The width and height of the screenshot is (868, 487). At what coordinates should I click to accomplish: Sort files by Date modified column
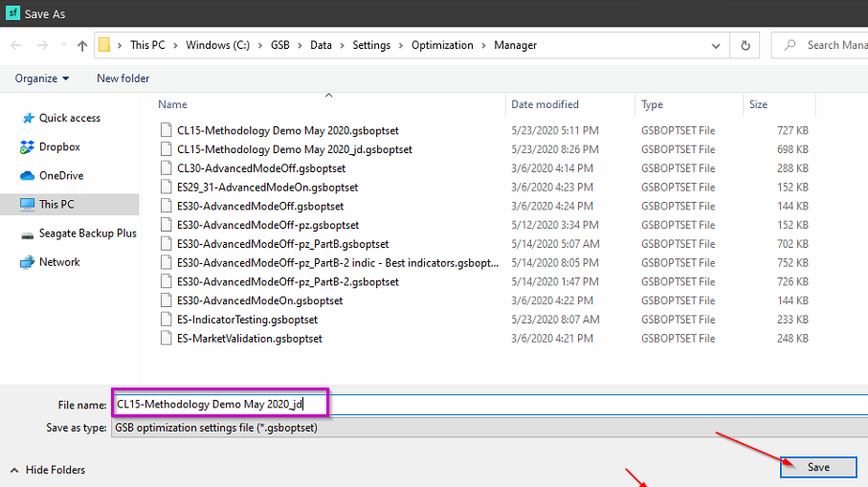click(x=544, y=104)
